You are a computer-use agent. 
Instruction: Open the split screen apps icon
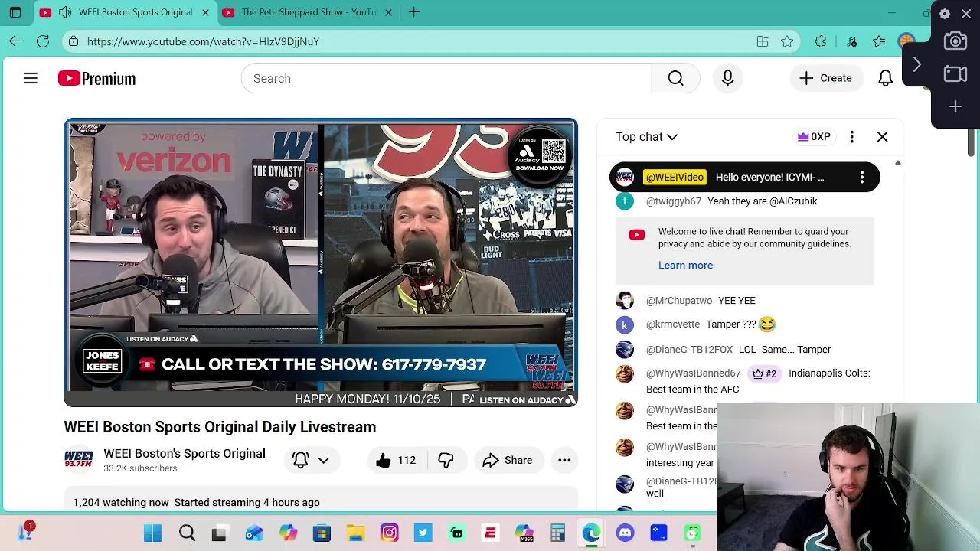coord(763,41)
